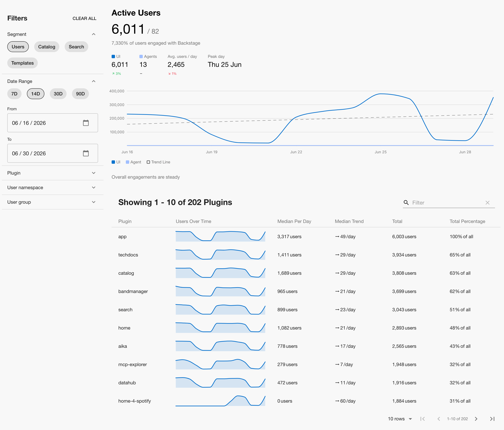Open the home-4-spotify plugin row
The height and width of the screenshot is (430, 504).
click(x=306, y=401)
